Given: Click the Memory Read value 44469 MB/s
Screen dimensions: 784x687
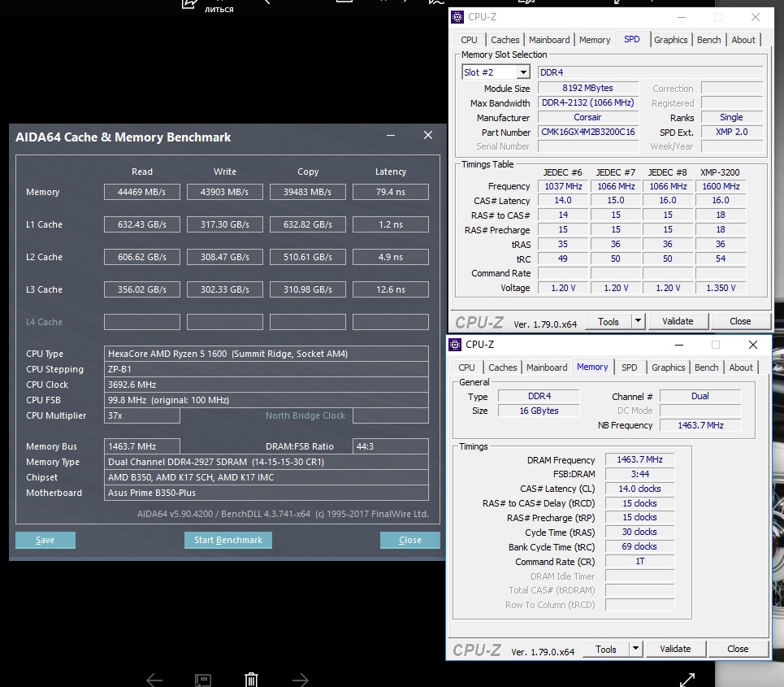Looking at the screenshot, I should (142, 192).
